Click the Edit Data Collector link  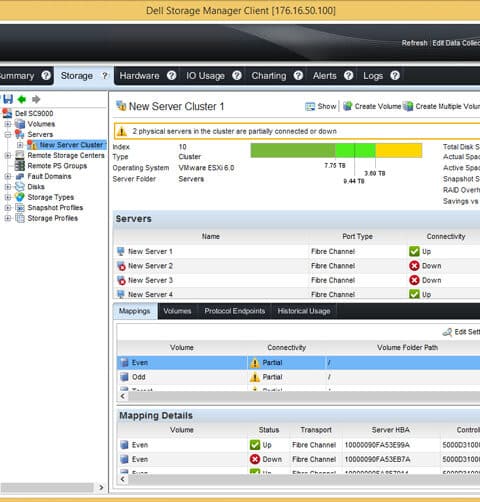click(456, 43)
